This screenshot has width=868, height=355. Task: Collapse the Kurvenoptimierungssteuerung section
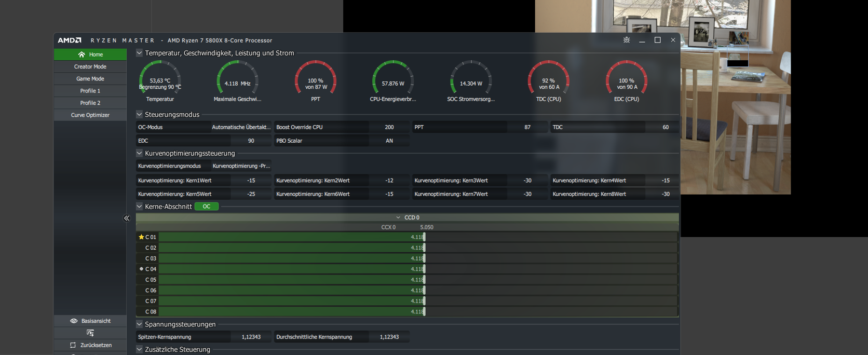coord(139,153)
